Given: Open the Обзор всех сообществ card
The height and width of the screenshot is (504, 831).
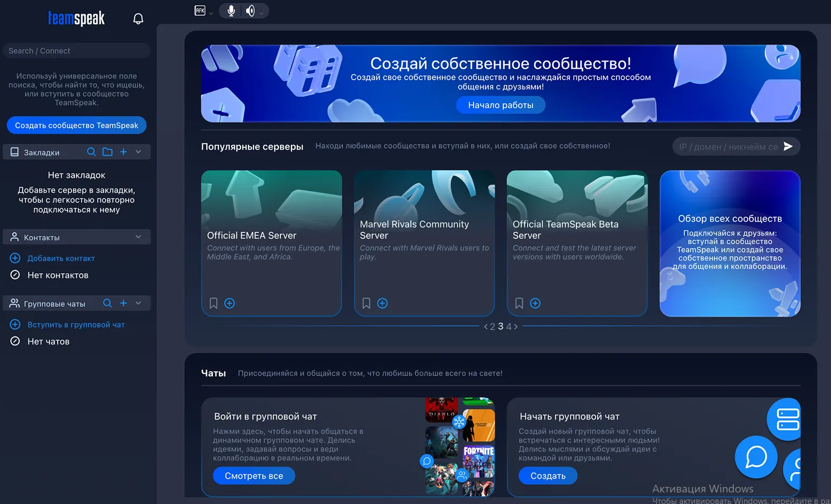Looking at the screenshot, I should coord(730,243).
